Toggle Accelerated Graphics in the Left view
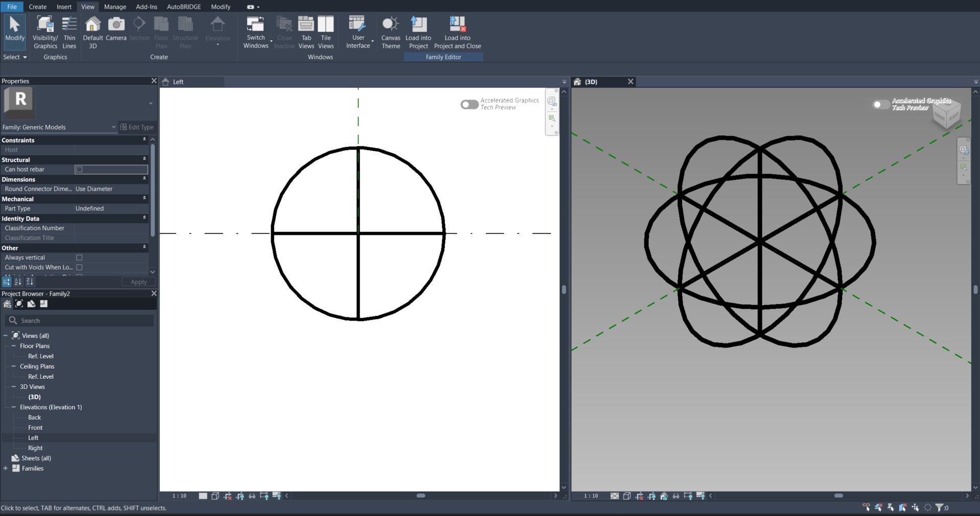The image size is (980, 516). [x=469, y=104]
